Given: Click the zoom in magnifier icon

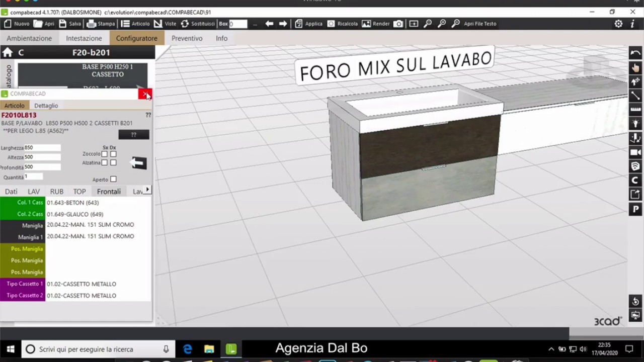Looking at the screenshot, I should [x=428, y=24].
